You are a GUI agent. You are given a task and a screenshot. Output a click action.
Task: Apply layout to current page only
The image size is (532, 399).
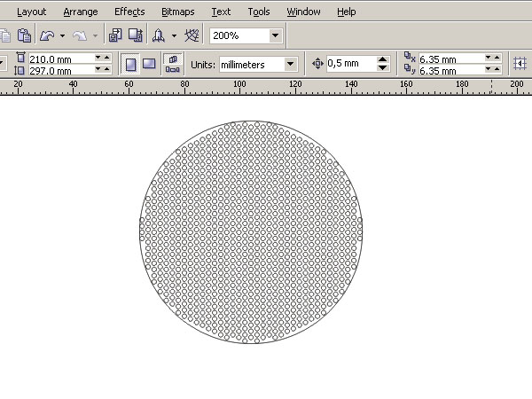click(x=172, y=69)
